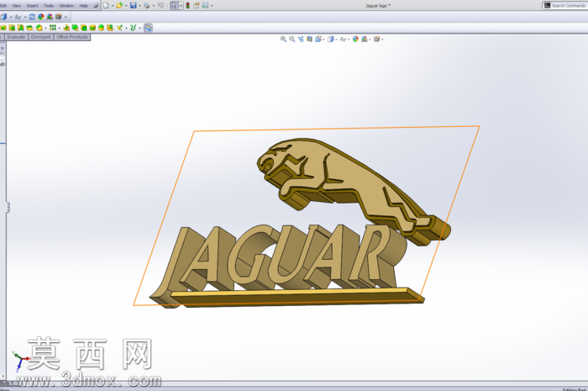The height and width of the screenshot is (391, 588).
Task: Click Apply Scene icon in heads-up toolbar
Action: coord(364,39)
